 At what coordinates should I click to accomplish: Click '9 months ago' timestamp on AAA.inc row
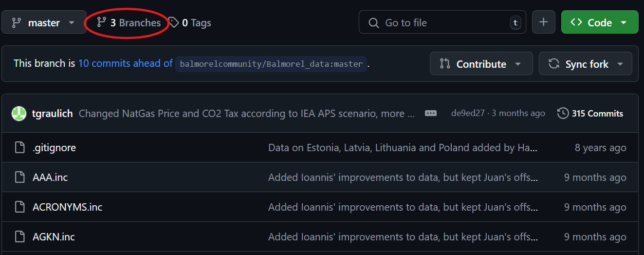pyautogui.click(x=595, y=177)
